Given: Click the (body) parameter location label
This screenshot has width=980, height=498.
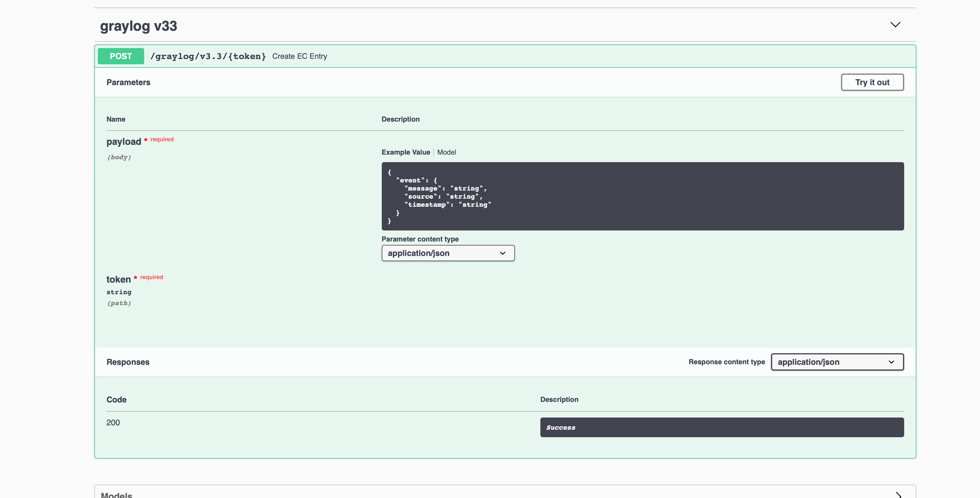Looking at the screenshot, I should [119, 157].
